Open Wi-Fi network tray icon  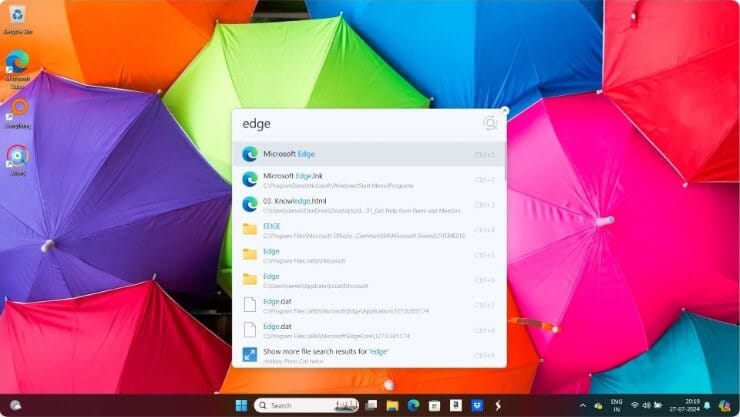tap(635, 405)
